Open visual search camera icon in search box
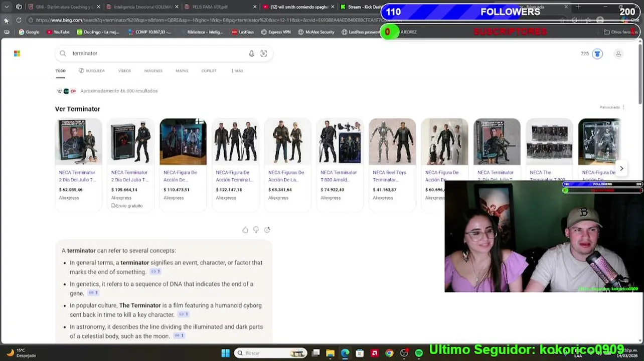Screen dimensions: 644x361 [x=264, y=53]
